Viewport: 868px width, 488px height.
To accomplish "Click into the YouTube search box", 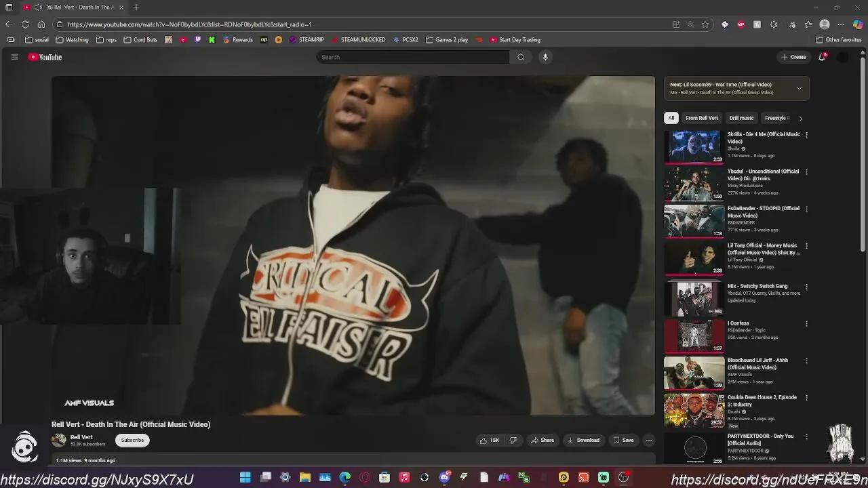I will pyautogui.click(x=412, y=57).
